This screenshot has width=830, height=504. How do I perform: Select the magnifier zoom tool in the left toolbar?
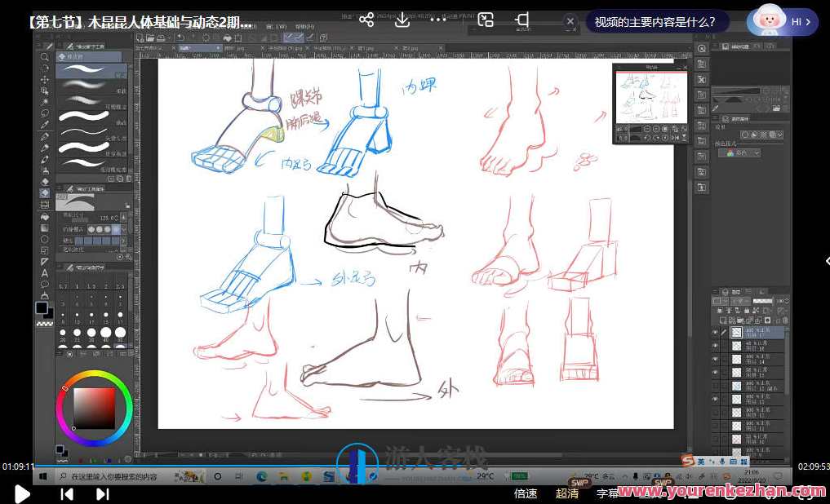(45, 57)
